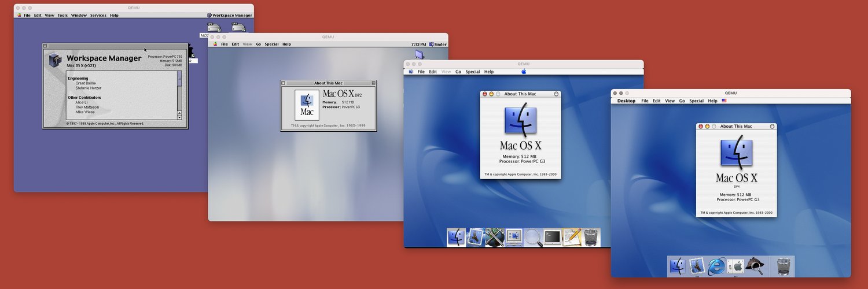Open the Desktop menu in DP4 window
Image resolution: width=868 pixels, height=289 pixels.
coord(626,101)
